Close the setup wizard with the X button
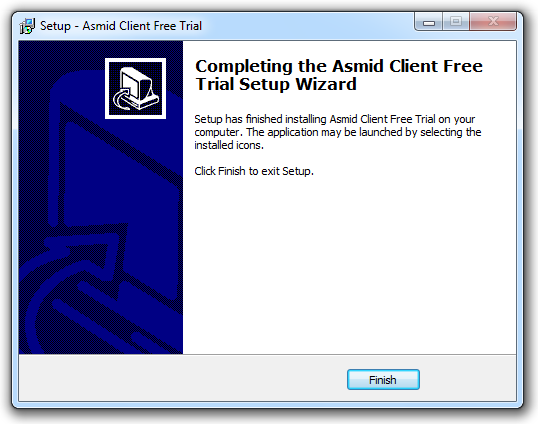The width and height of the screenshot is (538, 424). 493,22
